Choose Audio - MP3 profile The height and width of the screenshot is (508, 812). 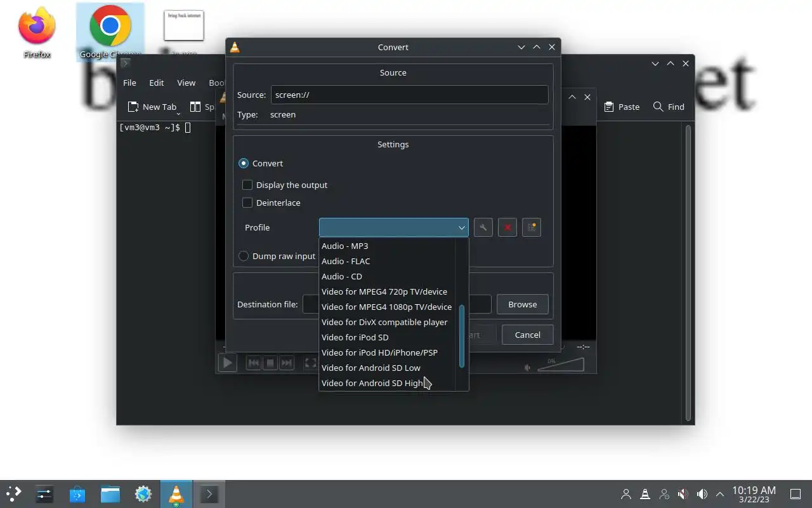click(388, 246)
